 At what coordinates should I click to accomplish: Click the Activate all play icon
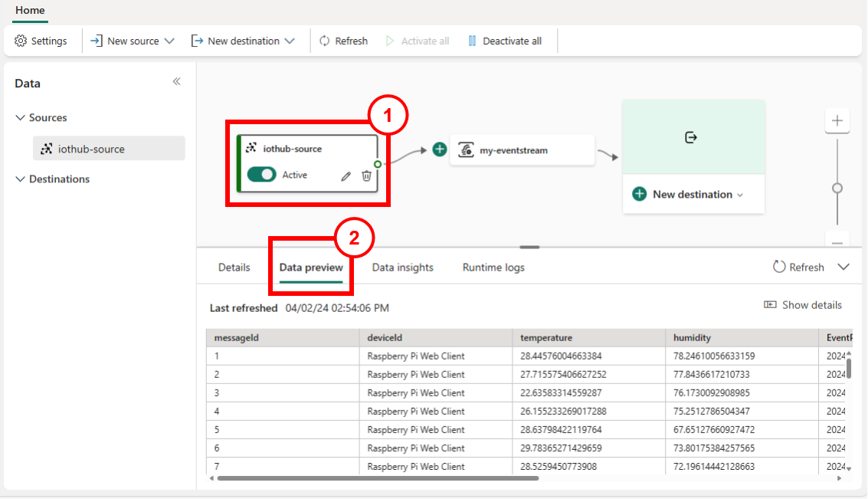click(x=390, y=41)
